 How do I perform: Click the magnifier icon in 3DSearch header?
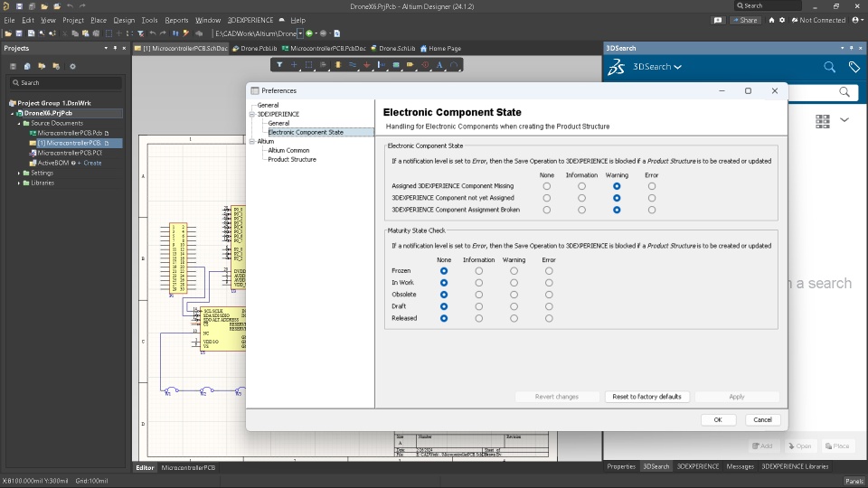click(829, 67)
